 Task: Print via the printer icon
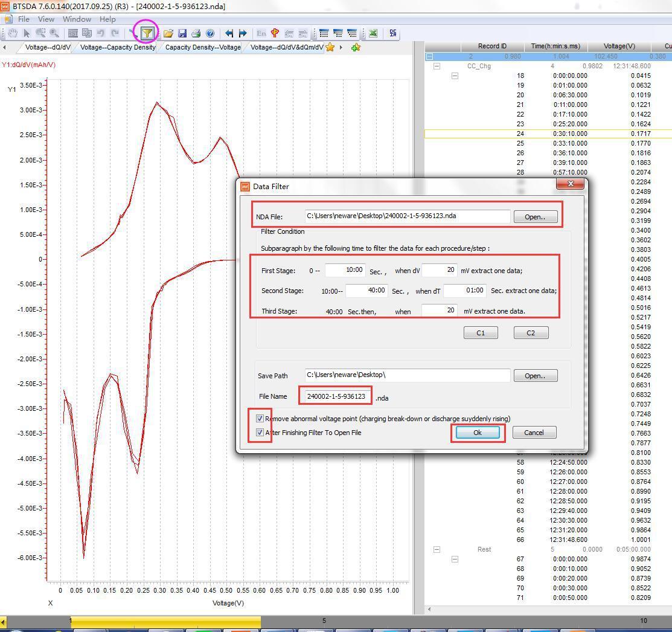[196, 33]
